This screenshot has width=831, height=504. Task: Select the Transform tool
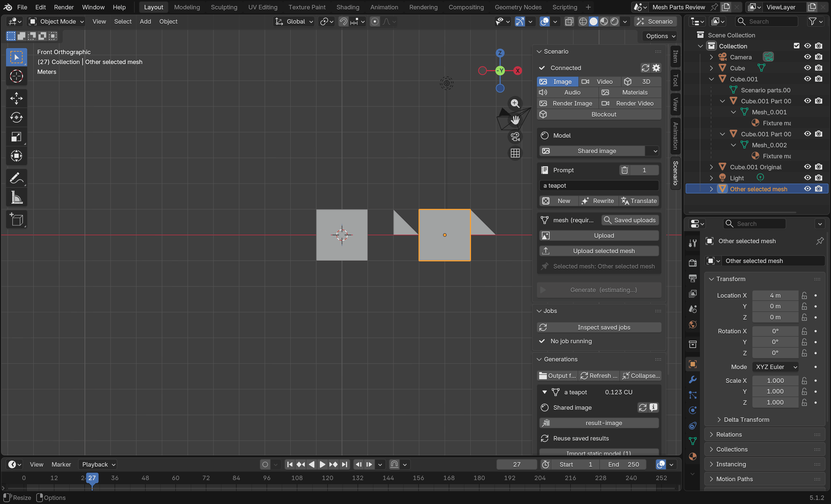(16, 156)
